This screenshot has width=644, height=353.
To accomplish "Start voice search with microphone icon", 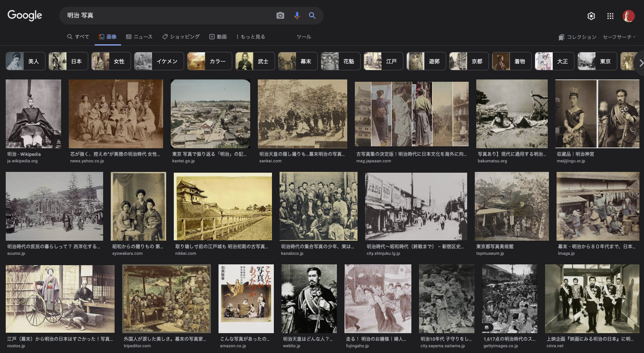I will coord(297,16).
